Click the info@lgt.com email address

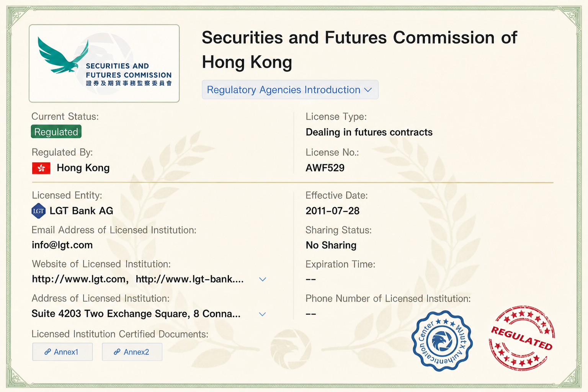point(62,245)
